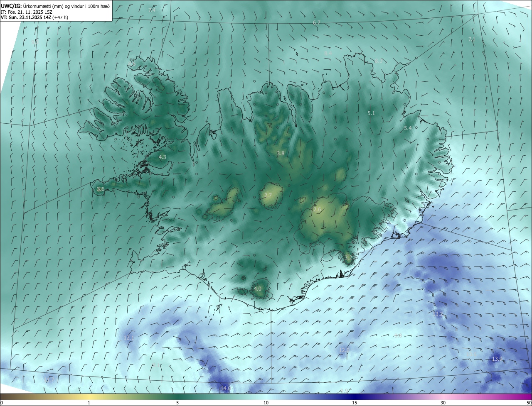Screen dimensions: 532x406
Task: Click the colour scale tick labelled 0
Action: [x=1, y=403]
